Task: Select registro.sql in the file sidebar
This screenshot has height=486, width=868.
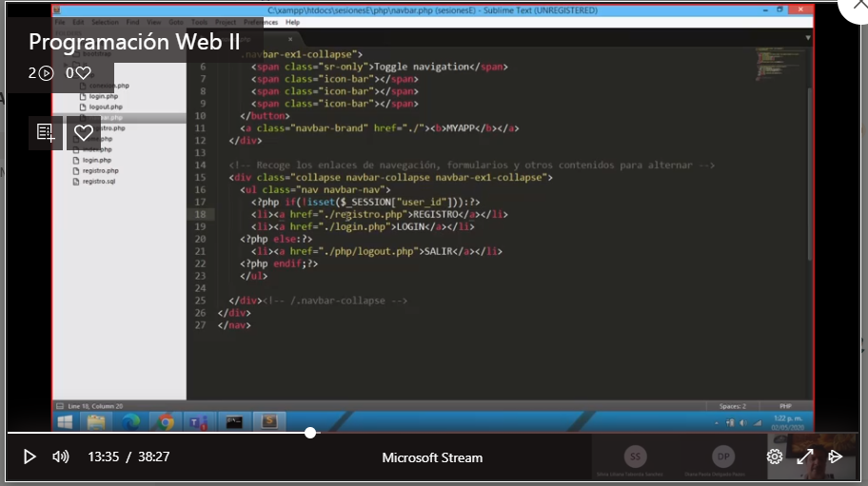Action: [x=98, y=181]
